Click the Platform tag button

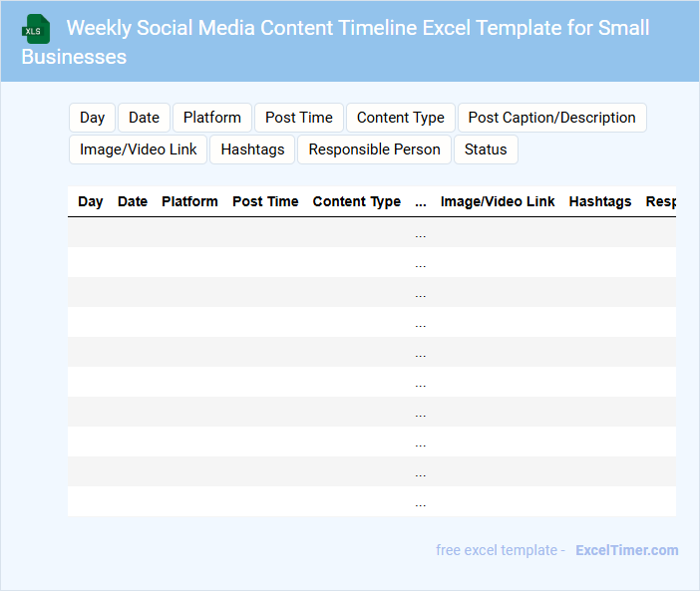212,118
